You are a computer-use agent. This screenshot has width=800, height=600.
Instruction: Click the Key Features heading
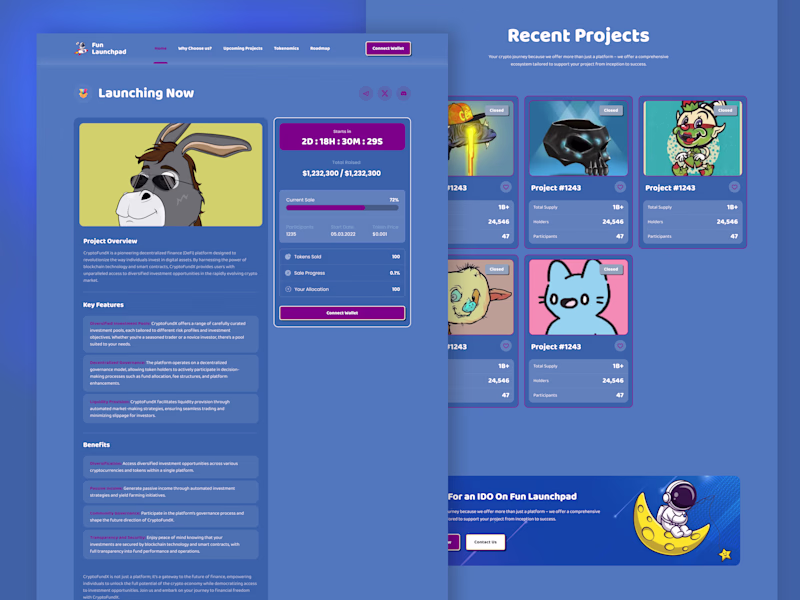104,305
